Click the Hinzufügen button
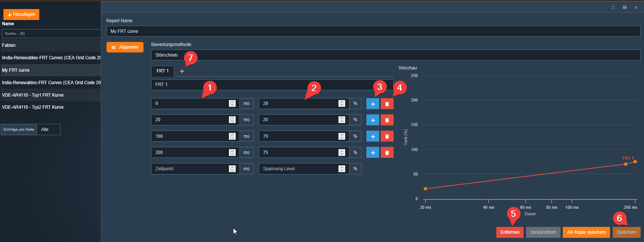Screen dimensions: 644x242 coord(21,14)
